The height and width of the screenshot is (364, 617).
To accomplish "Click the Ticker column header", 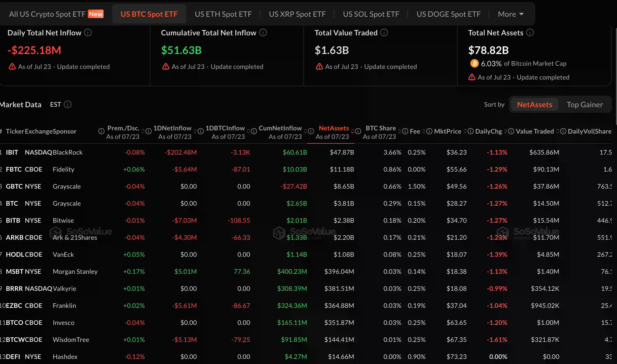I will (15, 131).
